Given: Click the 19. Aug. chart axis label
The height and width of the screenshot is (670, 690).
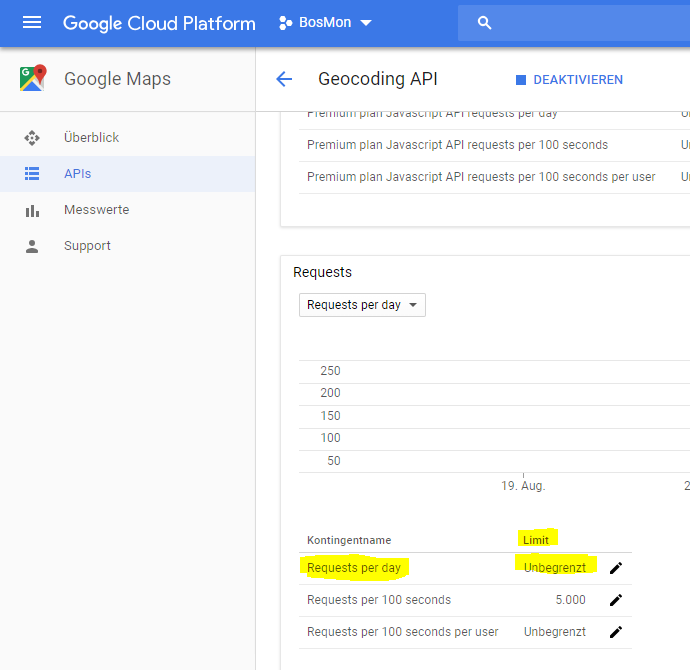Looking at the screenshot, I should coord(523,486).
